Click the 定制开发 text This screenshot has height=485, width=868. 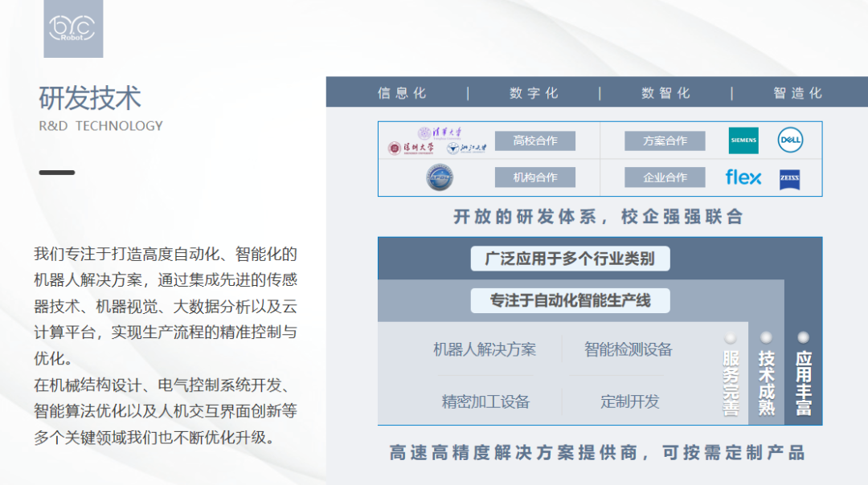pyautogui.click(x=630, y=401)
